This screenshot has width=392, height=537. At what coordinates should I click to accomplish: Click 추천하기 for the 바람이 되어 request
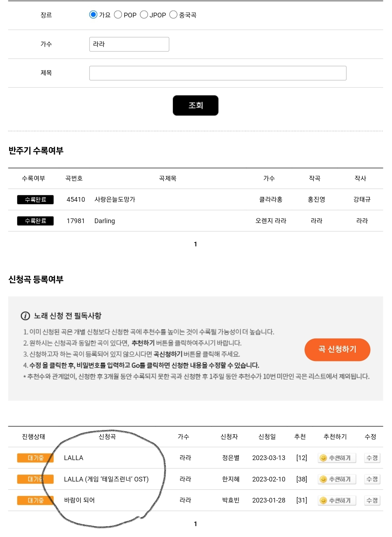337,501
